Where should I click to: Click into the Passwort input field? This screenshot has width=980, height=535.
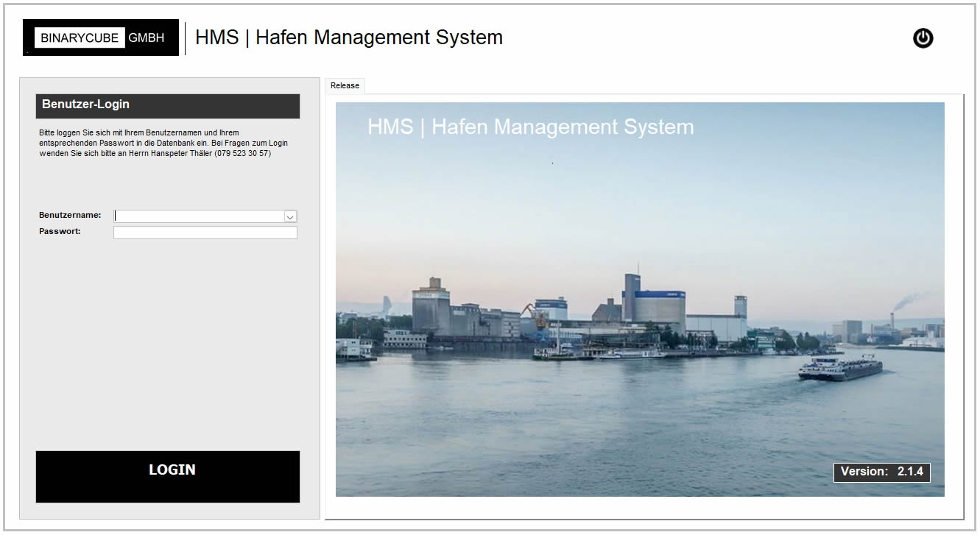point(205,233)
